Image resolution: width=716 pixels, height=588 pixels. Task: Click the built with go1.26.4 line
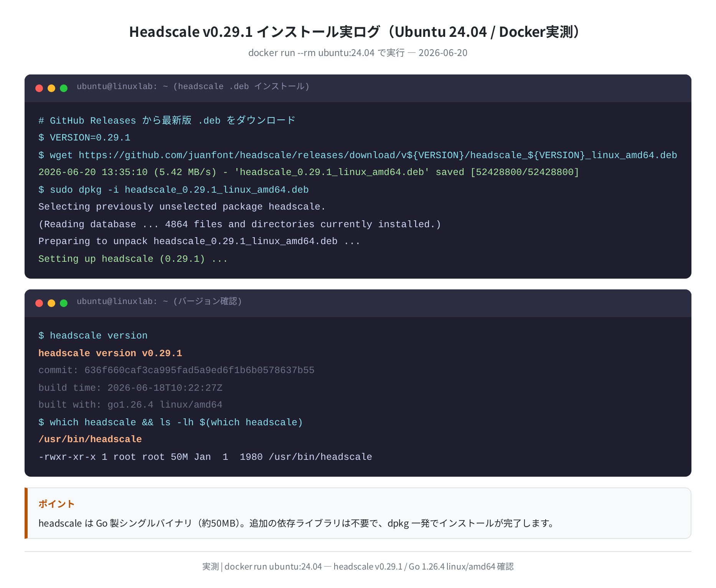tap(130, 405)
